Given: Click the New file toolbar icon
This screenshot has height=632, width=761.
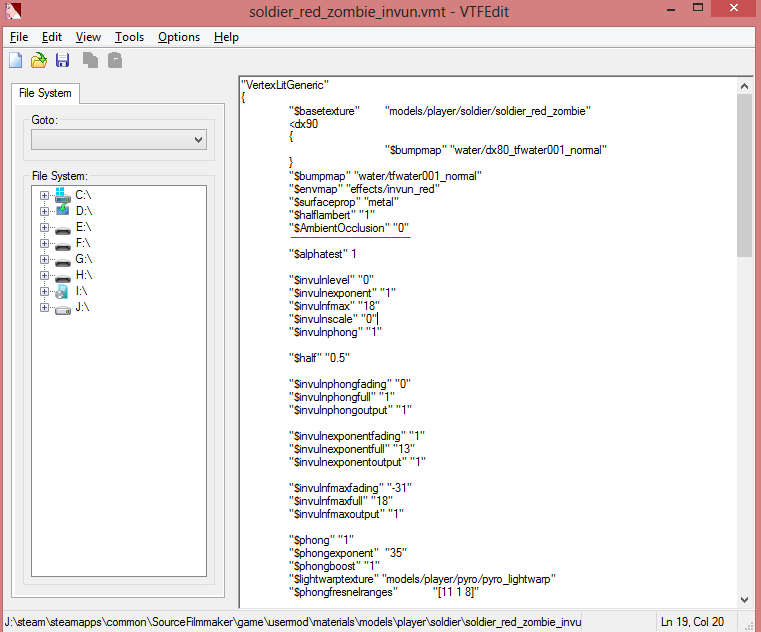Looking at the screenshot, I should coord(16,60).
